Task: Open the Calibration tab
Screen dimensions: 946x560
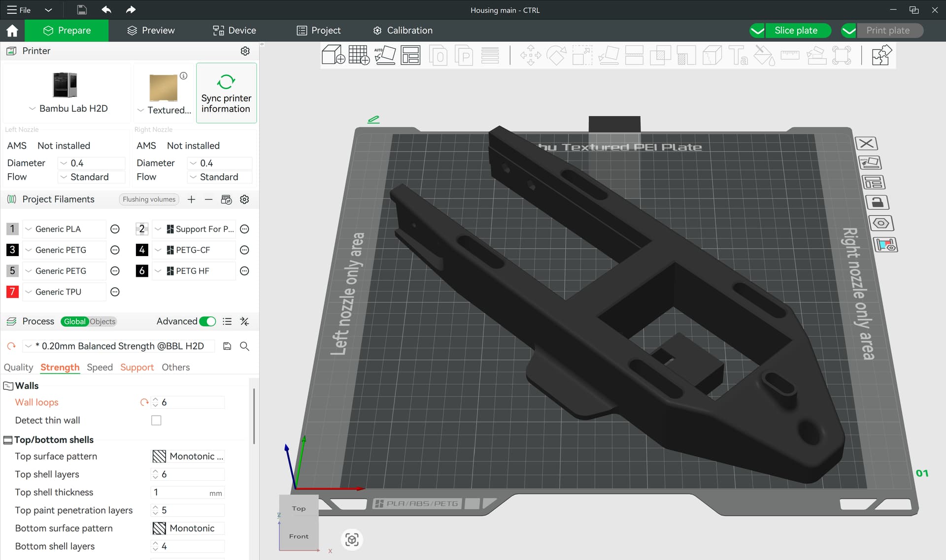Action: (403, 31)
